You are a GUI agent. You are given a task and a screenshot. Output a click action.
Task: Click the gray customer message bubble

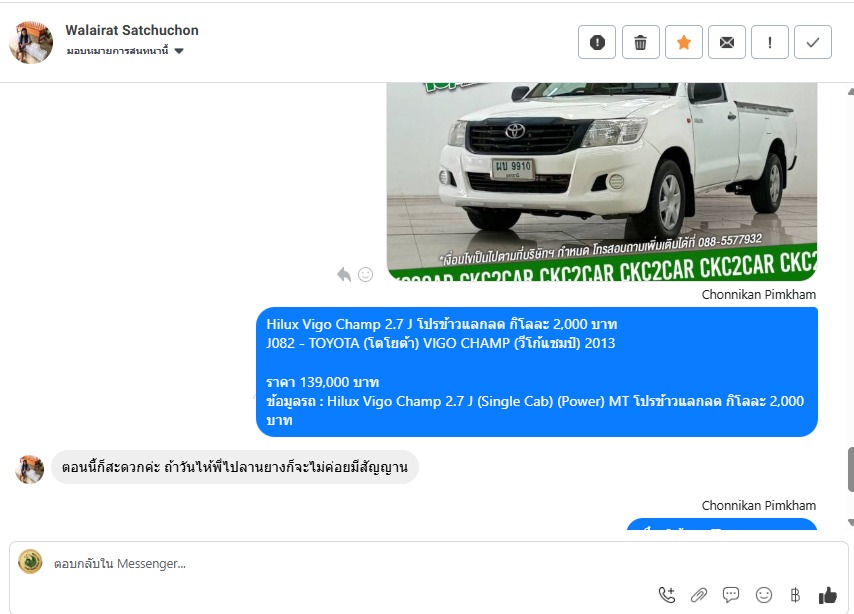(x=235, y=467)
